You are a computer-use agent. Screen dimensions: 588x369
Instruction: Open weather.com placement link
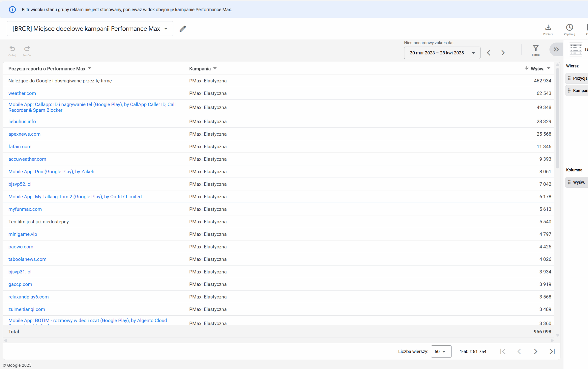coord(22,93)
